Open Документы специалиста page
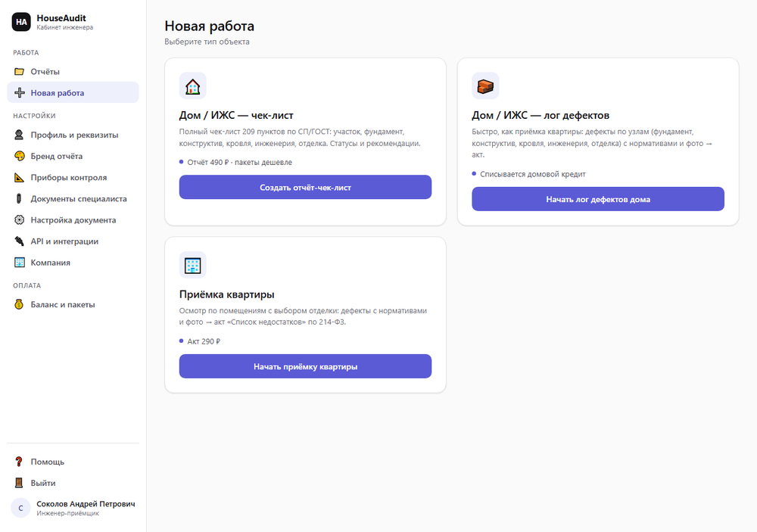 73,198
